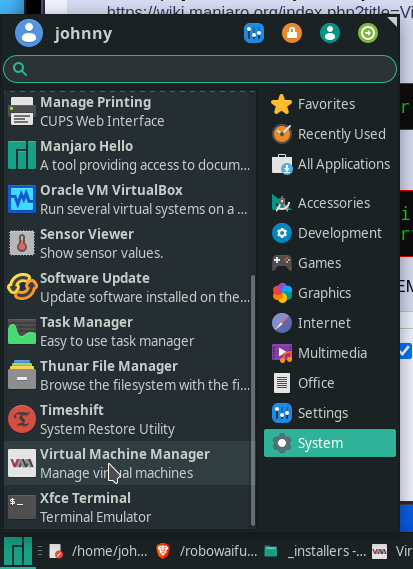
Task: Open settings manager icon beside username
Action: (254, 33)
